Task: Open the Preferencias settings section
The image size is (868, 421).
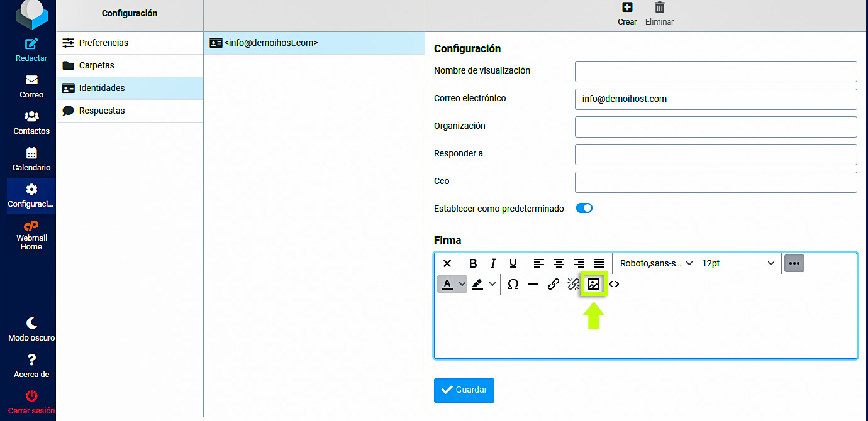Action: pyautogui.click(x=103, y=43)
